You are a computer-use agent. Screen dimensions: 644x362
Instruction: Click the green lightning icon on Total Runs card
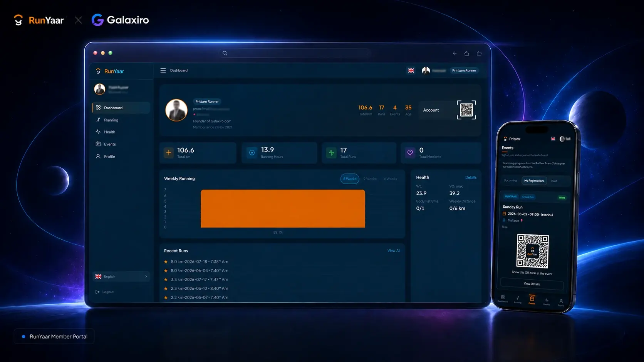(331, 153)
